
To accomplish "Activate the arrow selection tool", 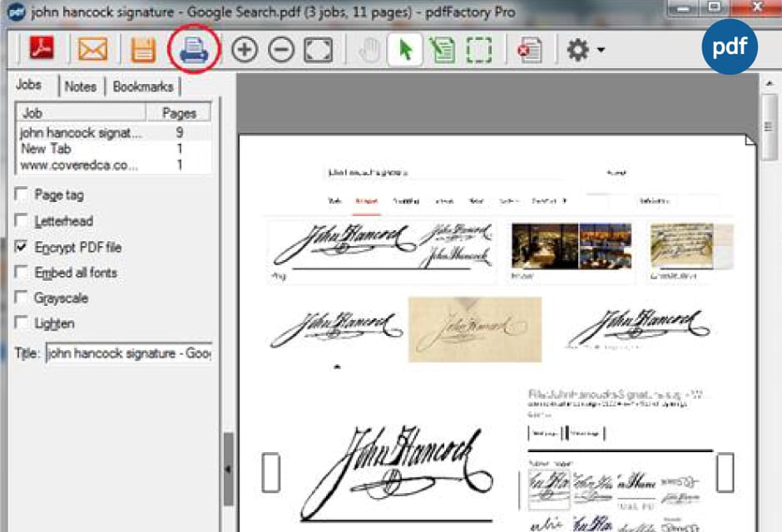I will click(404, 49).
